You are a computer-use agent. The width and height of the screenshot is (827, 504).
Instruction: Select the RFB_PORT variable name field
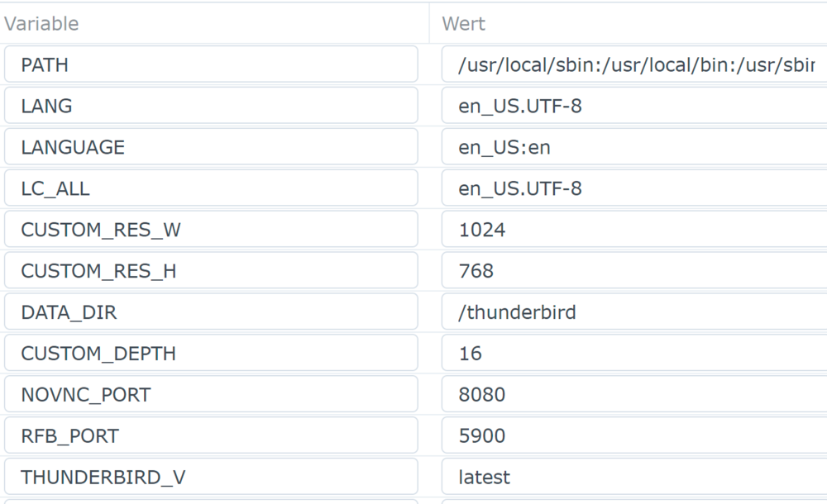click(x=211, y=435)
